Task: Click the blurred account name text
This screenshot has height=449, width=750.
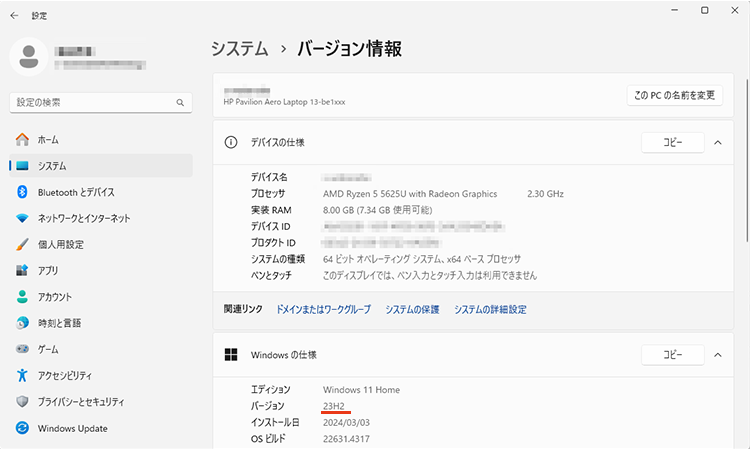Action: point(75,51)
